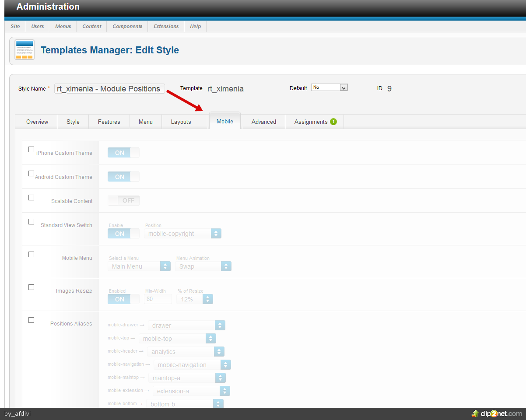
Task: Open the Site menu
Action: (x=15, y=26)
